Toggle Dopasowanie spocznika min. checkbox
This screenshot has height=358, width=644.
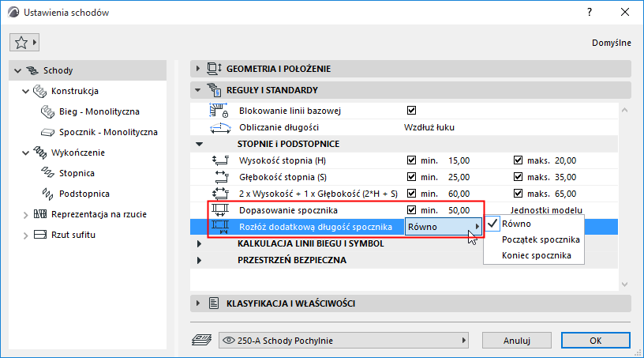pyautogui.click(x=411, y=210)
